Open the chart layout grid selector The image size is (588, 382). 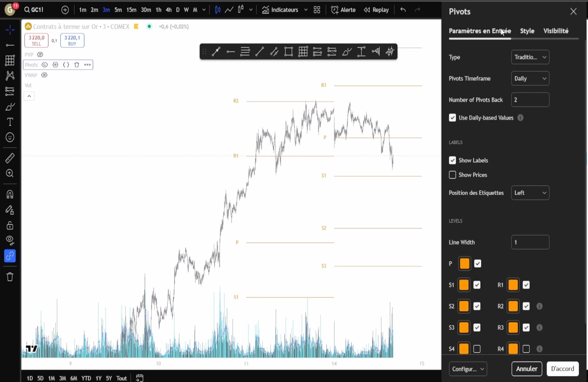coord(317,10)
